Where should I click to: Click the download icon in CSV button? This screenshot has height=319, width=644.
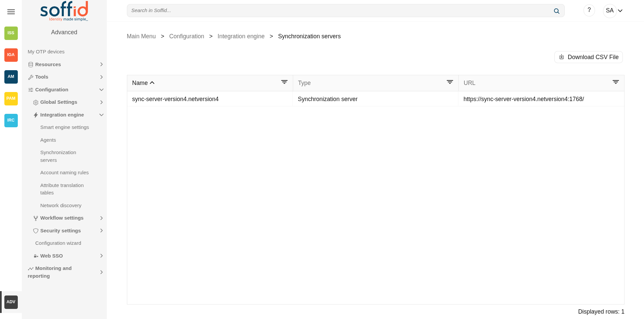click(x=561, y=57)
